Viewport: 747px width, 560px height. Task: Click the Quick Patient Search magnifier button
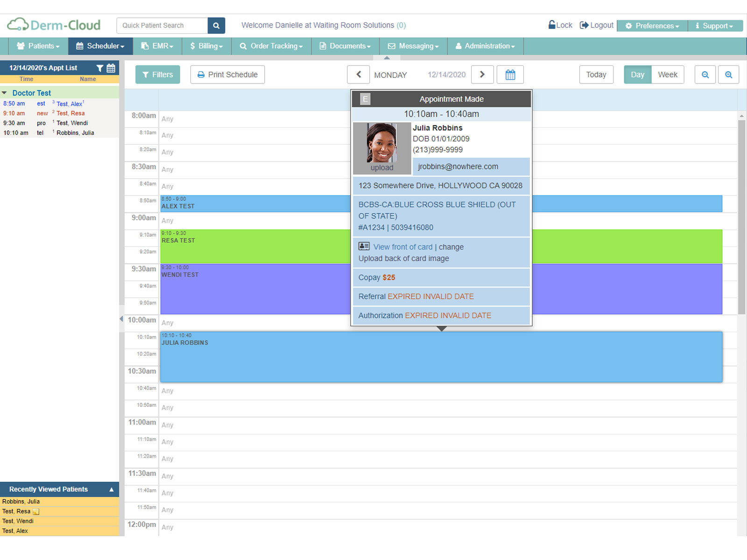click(216, 26)
